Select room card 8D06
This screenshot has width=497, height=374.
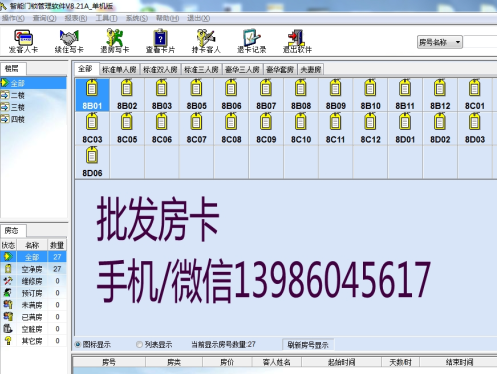click(x=92, y=162)
